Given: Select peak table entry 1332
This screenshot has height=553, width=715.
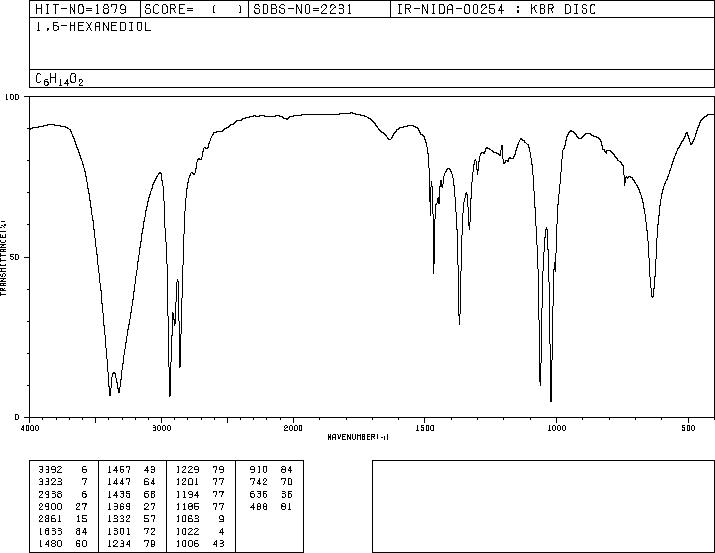Looking at the screenshot, I should [x=119, y=519].
